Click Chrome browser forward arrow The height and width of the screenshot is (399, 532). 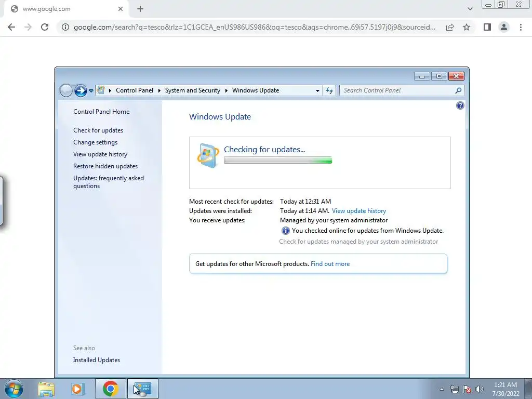tap(28, 27)
